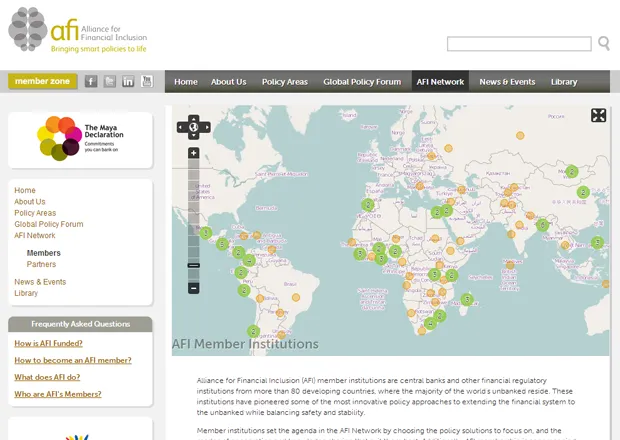Open the green cluster 3 over Mexico
Image resolution: width=620 pixels, height=440 pixels.
(206, 233)
